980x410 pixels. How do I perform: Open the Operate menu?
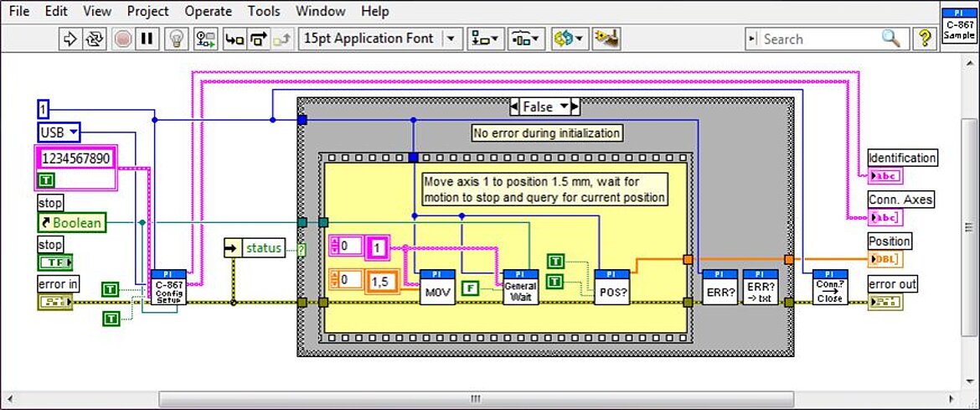208,11
